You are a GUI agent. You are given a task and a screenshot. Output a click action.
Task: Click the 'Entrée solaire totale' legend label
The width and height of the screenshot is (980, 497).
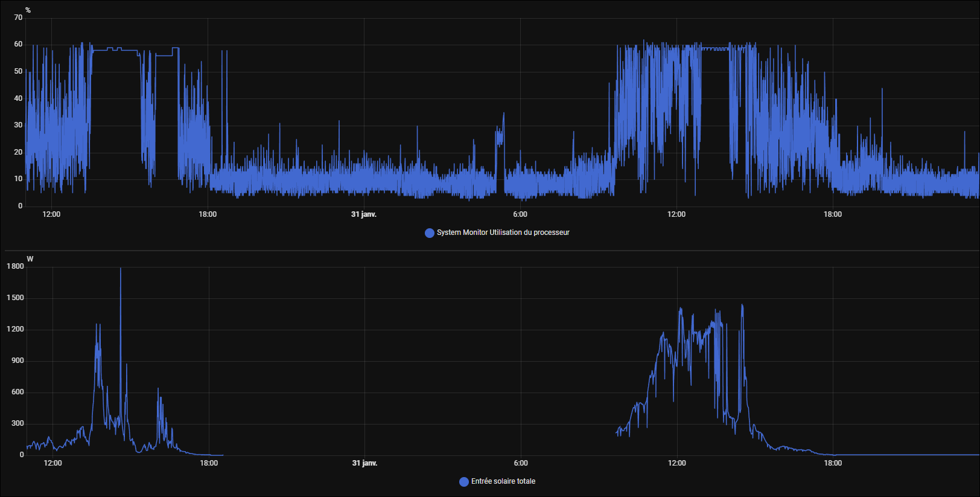(x=503, y=481)
